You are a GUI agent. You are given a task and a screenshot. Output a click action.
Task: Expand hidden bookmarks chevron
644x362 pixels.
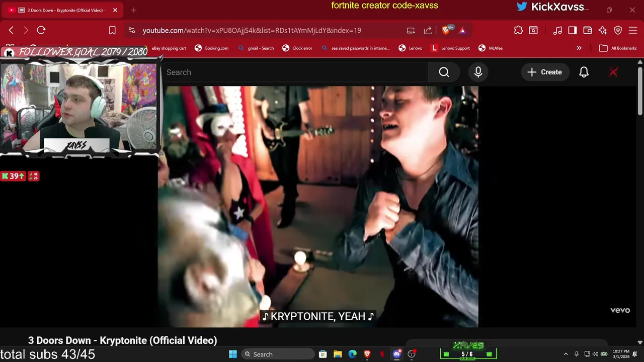point(579,48)
